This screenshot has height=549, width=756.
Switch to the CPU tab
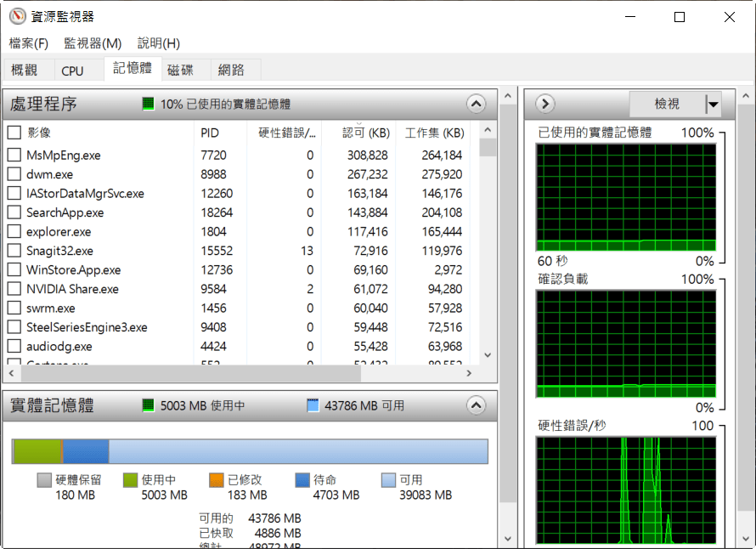tap(73, 71)
